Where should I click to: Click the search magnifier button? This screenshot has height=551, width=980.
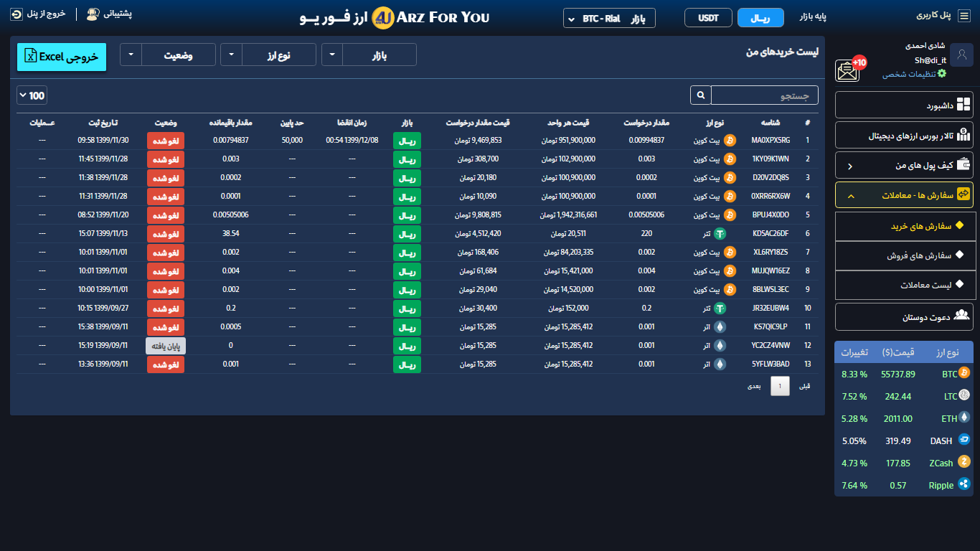[x=700, y=95]
